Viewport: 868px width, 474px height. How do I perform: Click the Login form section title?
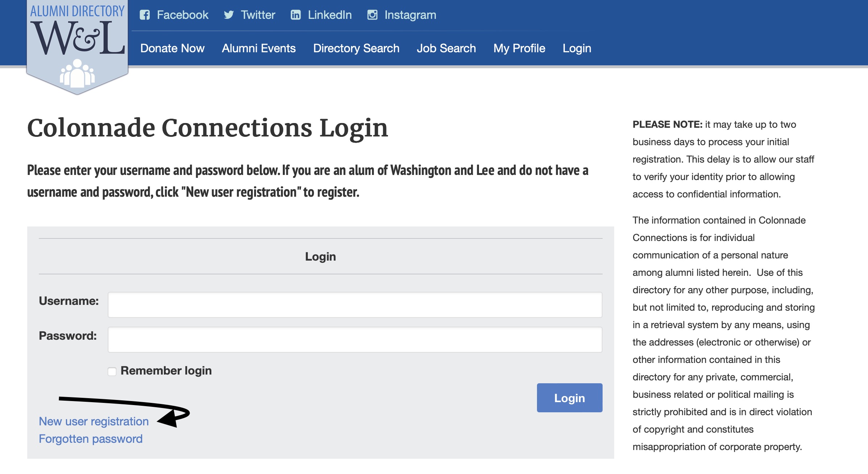pyautogui.click(x=321, y=257)
